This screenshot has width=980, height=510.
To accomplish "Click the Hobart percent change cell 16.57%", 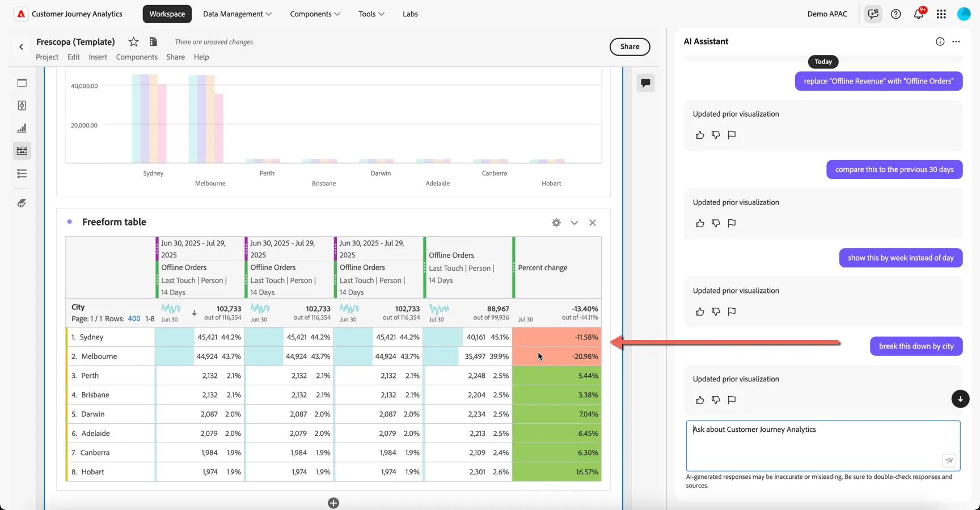I will 557,471.
